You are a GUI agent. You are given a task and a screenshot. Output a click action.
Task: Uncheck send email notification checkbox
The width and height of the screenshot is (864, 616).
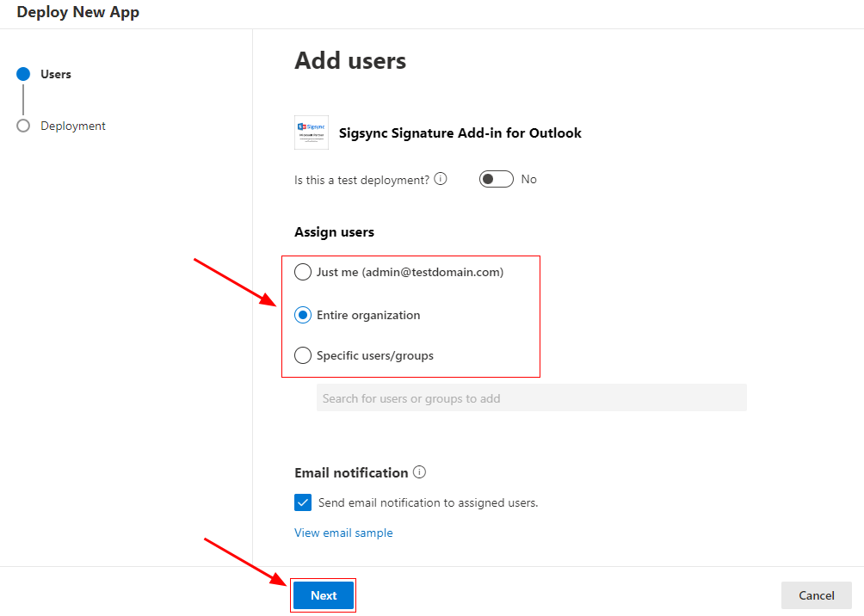pyautogui.click(x=303, y=502)
